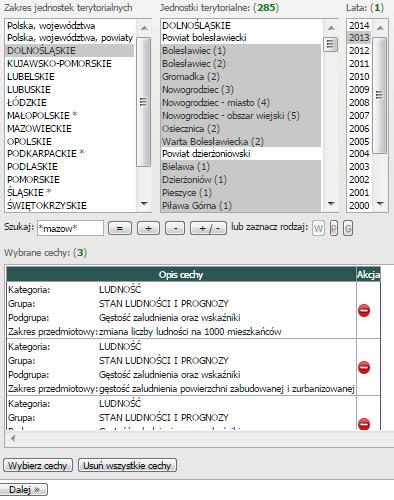
Task: Select 'Nowogrodziec - obszar wiejski (5)' in the units list
Action: [241, 116]
